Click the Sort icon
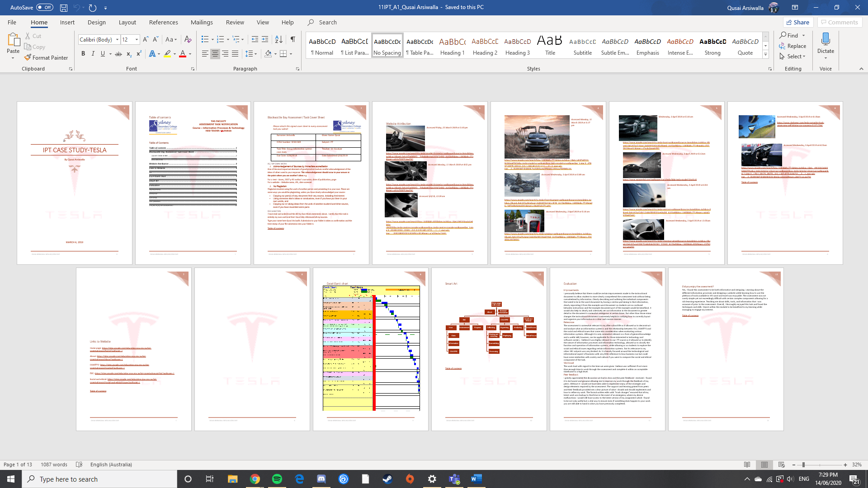 [279, 39]
